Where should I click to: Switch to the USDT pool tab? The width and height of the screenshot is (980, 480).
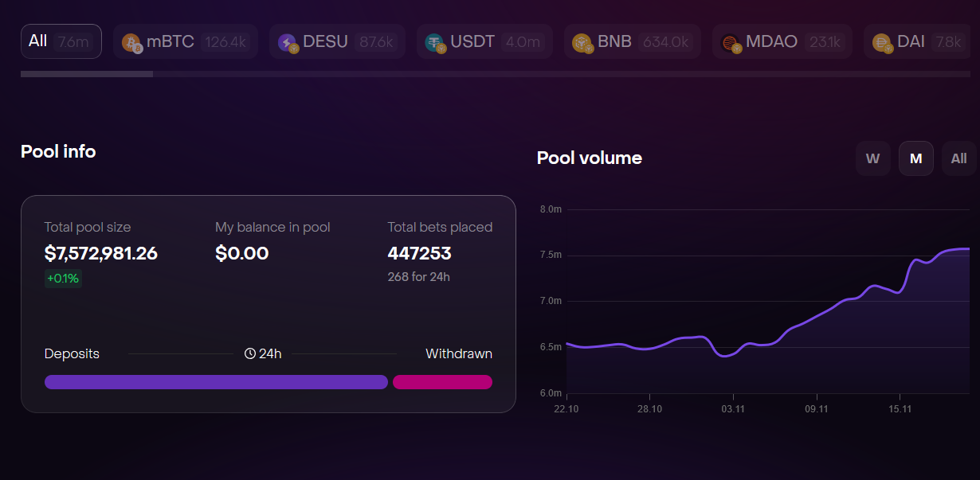483,41
